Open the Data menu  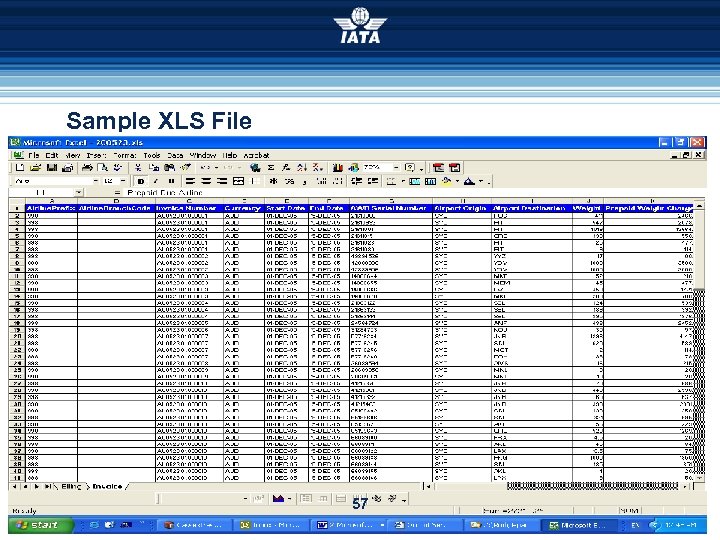point(175,156)
